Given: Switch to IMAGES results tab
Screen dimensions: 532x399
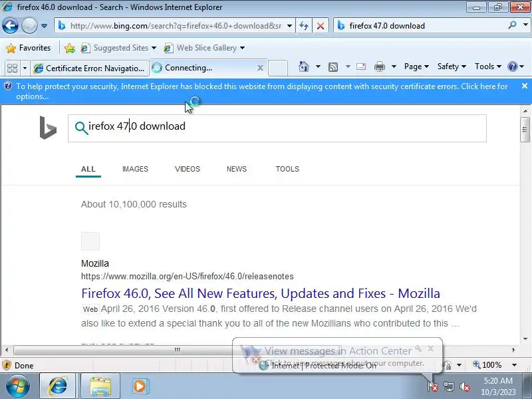Looking at the screenshot, I should (x=135, y=169).
